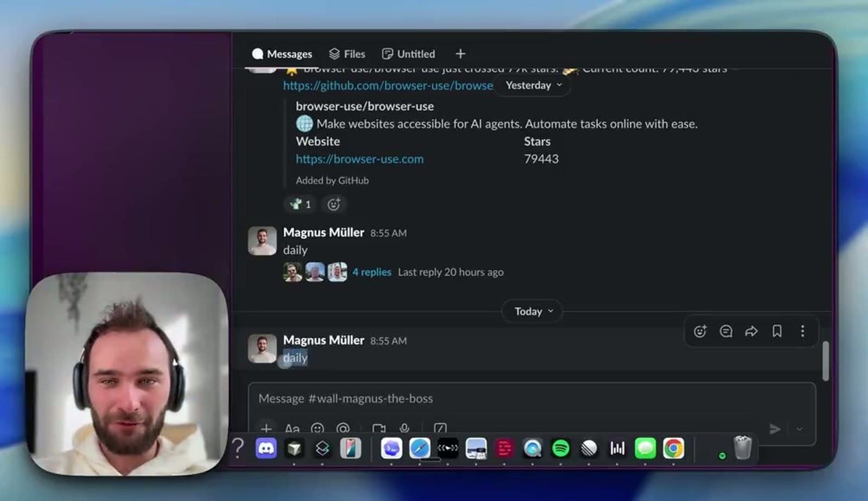Add another reaction below GitHub preview
The image size is (868, 501).
point(334,204)
